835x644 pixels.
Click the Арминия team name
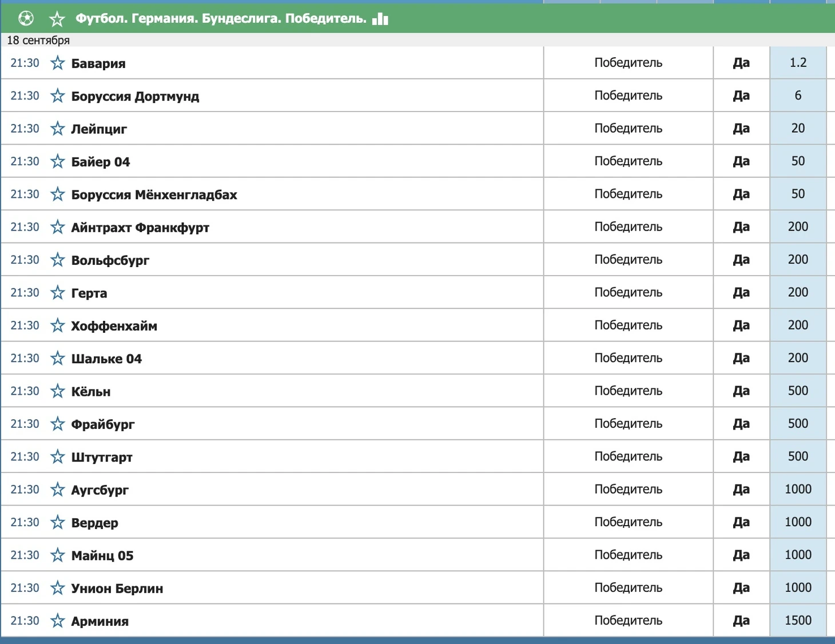(100, 621)
